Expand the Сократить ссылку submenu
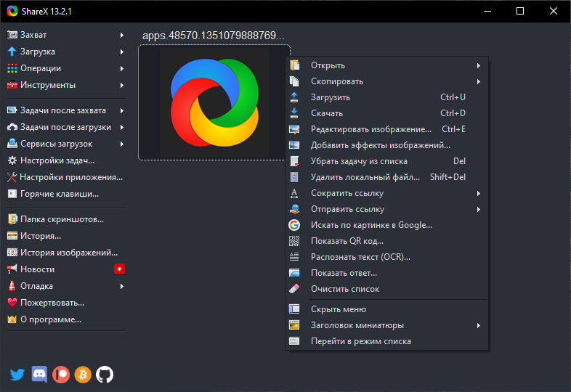 click(386, 193)
